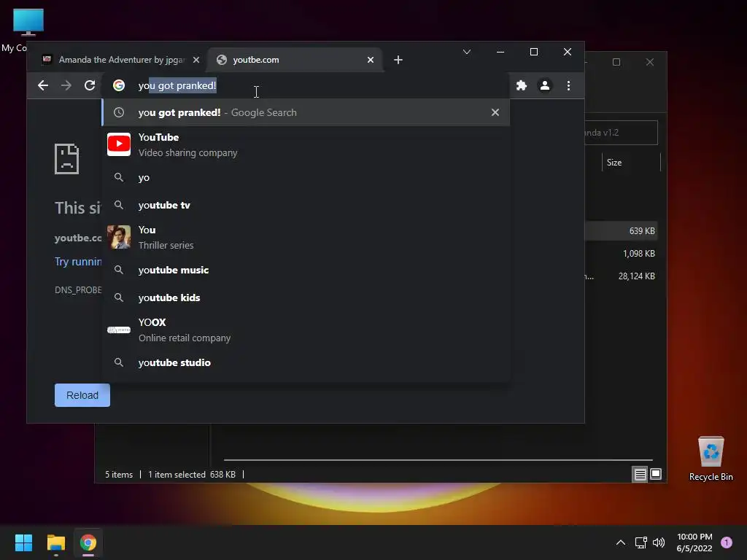
Task: Click the 'You' series thumbnail
Action: [x=119, y=237]
